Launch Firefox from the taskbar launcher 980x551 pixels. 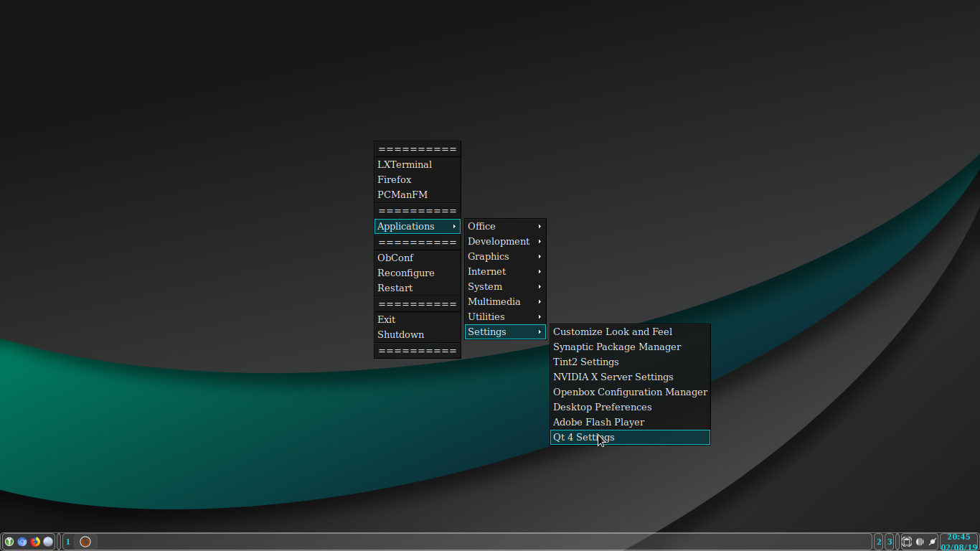coord(35,542)
